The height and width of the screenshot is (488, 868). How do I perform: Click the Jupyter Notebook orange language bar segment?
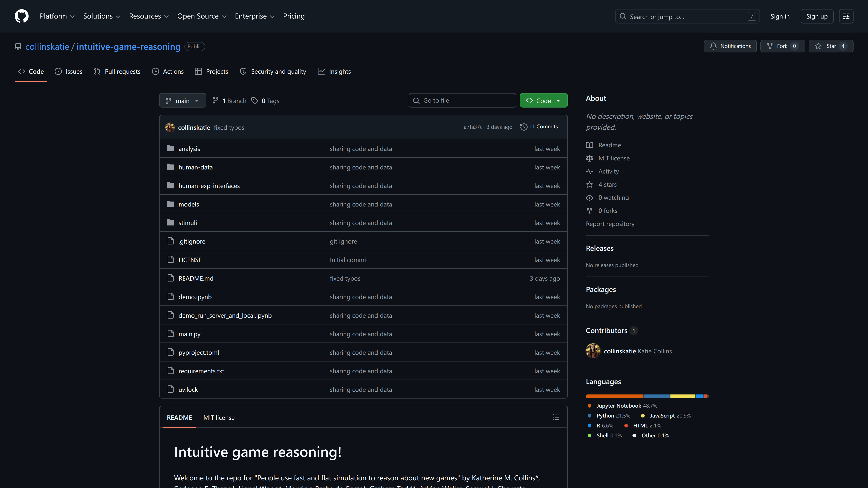pos(615,396)
